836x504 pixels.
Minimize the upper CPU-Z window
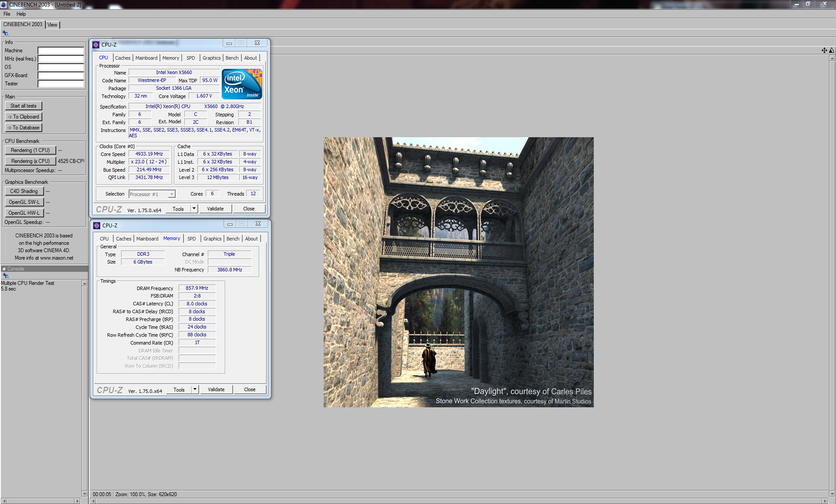tap(229, 43)
